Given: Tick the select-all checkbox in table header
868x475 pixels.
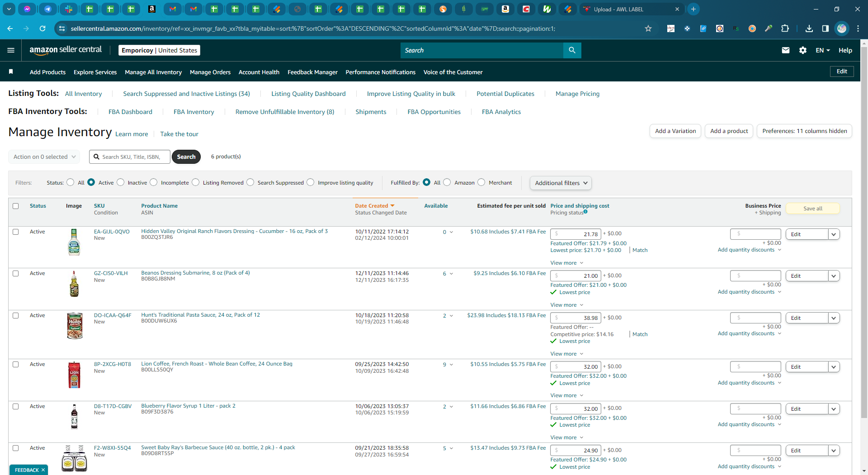Looking at the screenshot, I should [16, 206].
